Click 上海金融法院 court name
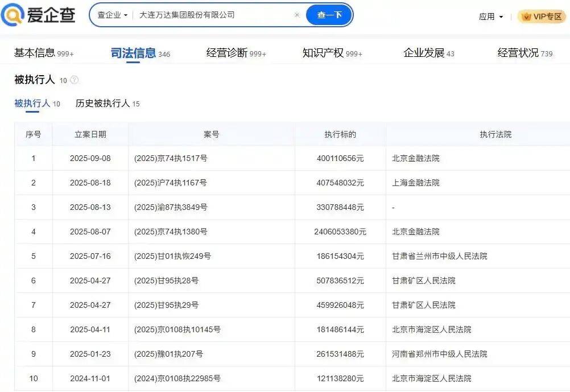This screenshot has width=570, height=392. tap(415, 183)
